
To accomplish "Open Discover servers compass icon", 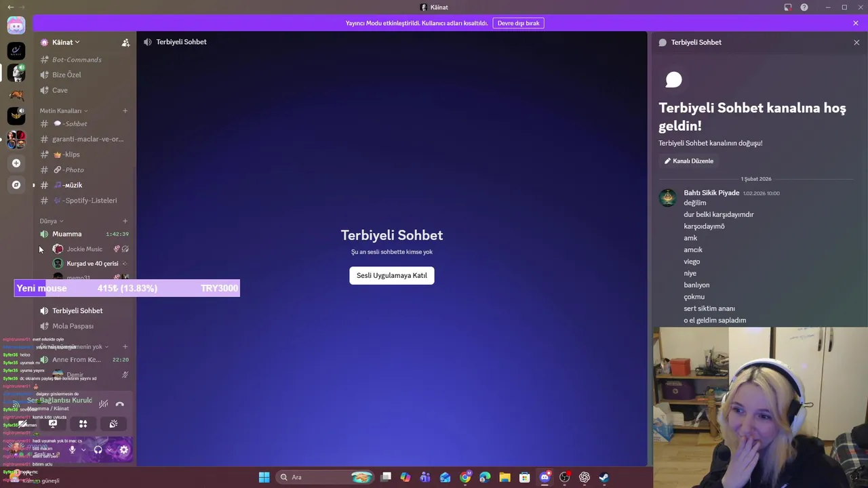I will (x=16, y=184).
